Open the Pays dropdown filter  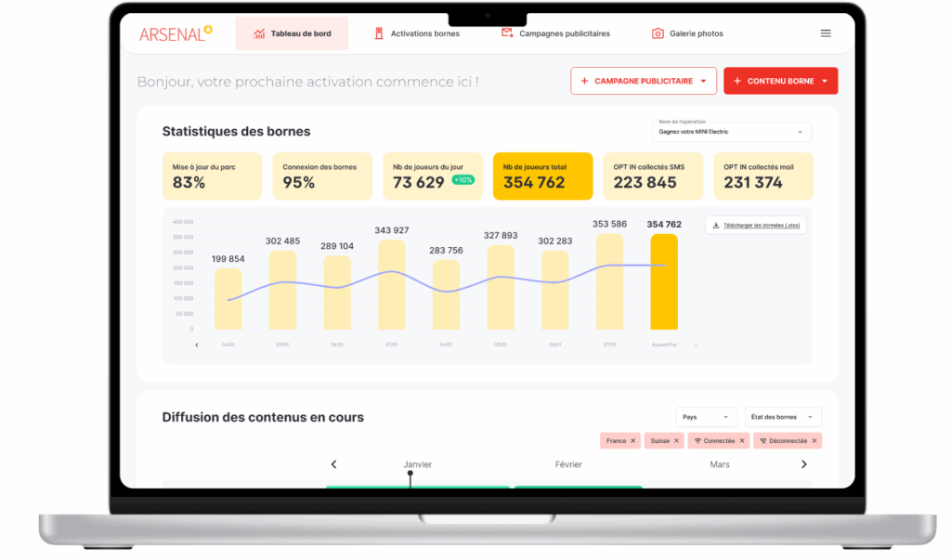pyautogui.click(x=707, y=416)
